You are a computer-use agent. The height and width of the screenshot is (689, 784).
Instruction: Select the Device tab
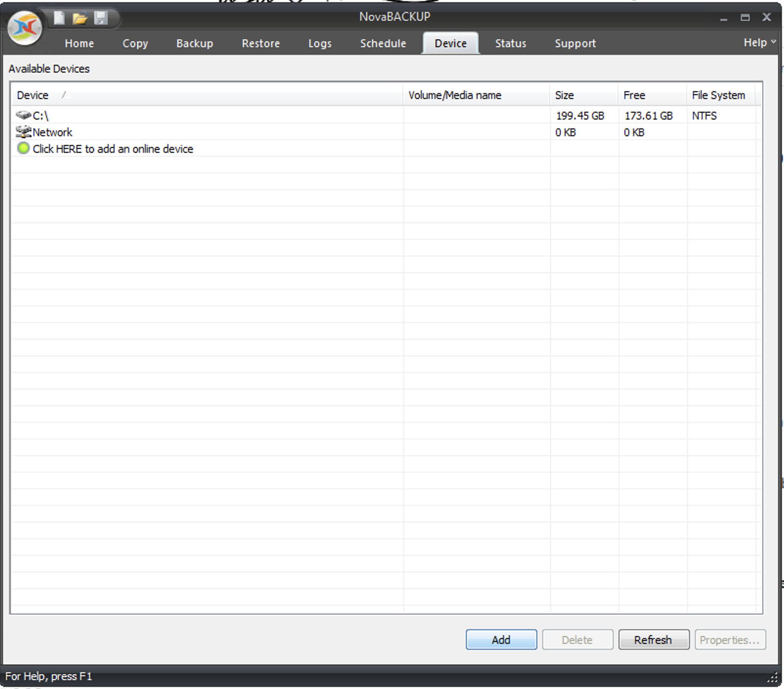[x=451, y=43]
